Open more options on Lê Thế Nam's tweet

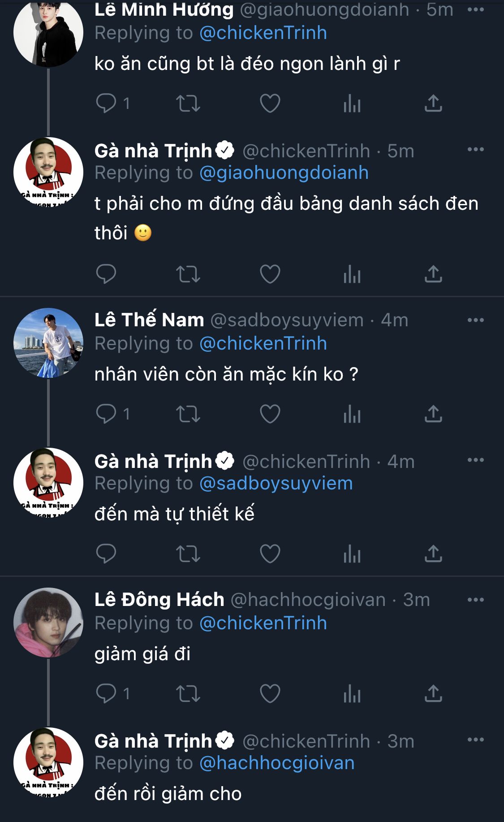(x=475, y=320)
